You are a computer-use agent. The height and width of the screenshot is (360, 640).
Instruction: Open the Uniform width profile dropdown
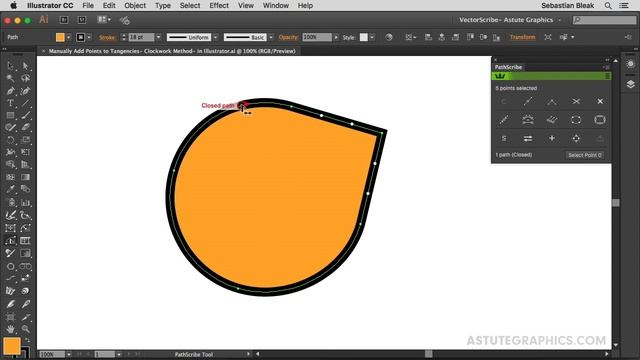pyautogui.click(x=216, y=37)
